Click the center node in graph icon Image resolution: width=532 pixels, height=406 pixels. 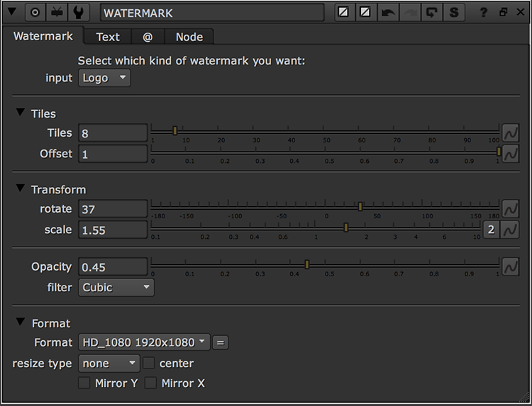[x=35, y=13]
